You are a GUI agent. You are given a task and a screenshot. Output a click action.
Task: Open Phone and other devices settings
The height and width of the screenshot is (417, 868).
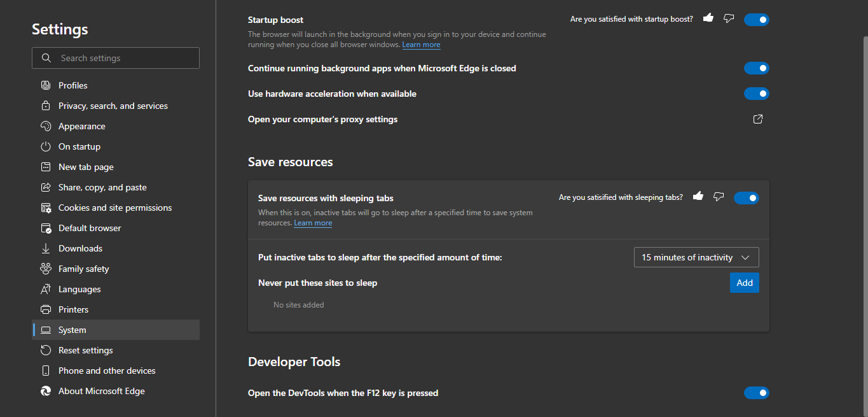tap(106, 370)
